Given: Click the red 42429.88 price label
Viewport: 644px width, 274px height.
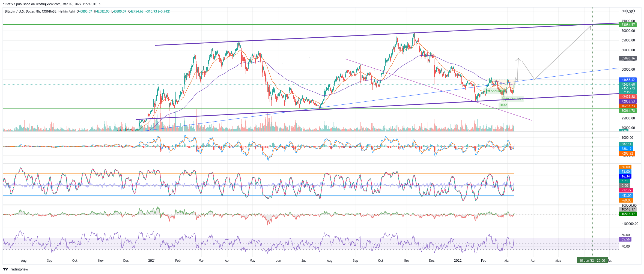Looking at the screenshot, I should click(x=628, y=97).
